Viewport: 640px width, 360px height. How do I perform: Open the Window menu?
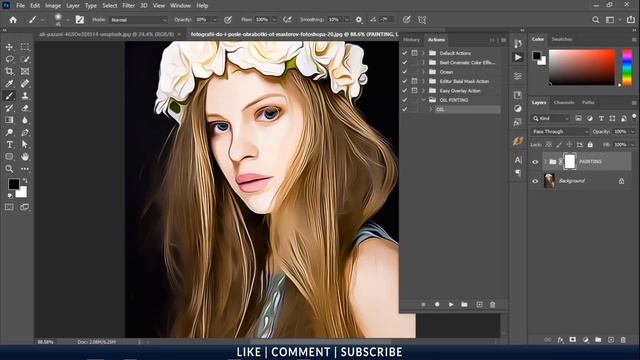pyautogui.click(x=180, y=6)
